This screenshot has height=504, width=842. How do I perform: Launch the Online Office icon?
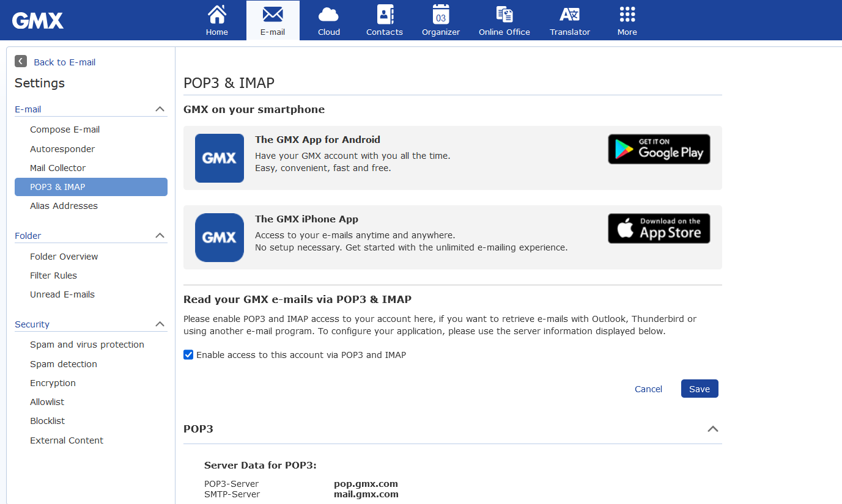pyautogui.click(x=504, y=14)
